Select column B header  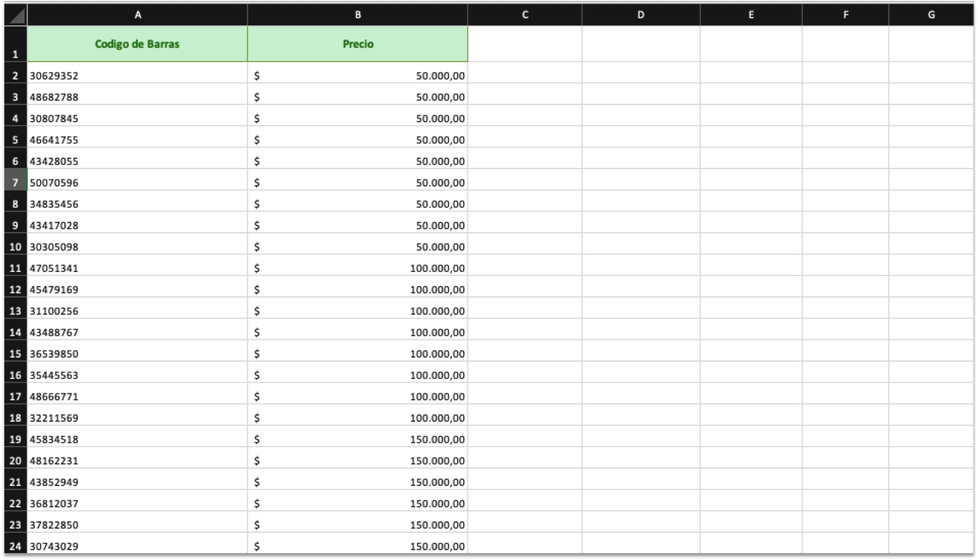click(358, 15)
